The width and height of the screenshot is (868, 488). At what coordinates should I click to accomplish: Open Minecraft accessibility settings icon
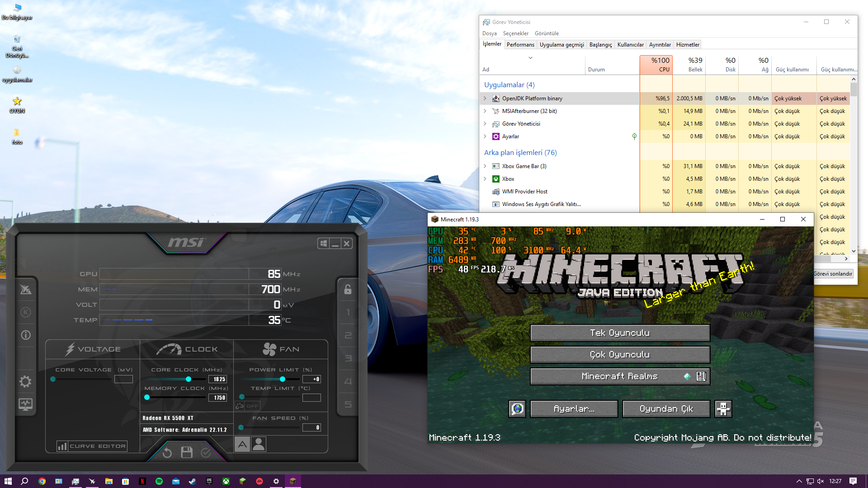pyautogui.click(x=723, y=409)
